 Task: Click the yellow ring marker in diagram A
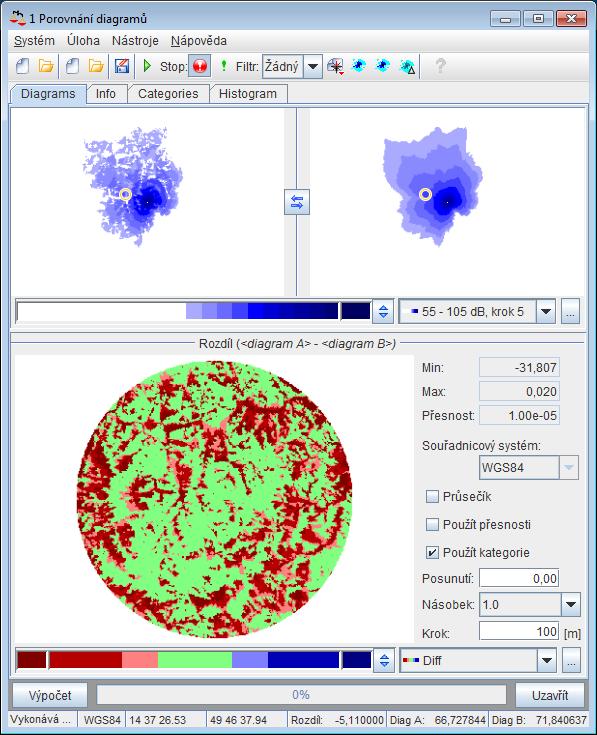point(125,194)
